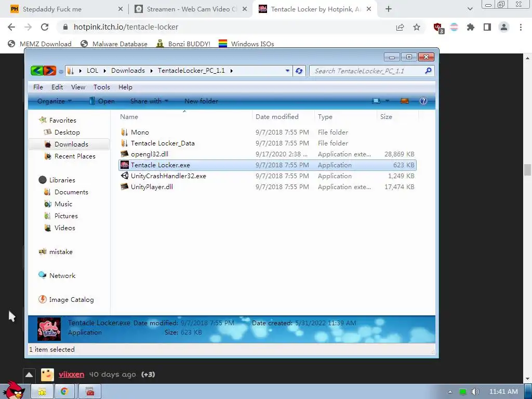
Task: Open the viixxen user profile link
Action: click(71, 374)
